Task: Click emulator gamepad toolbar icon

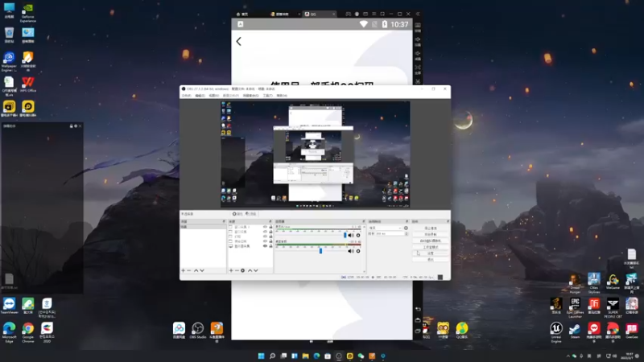Action: (348, 14)
